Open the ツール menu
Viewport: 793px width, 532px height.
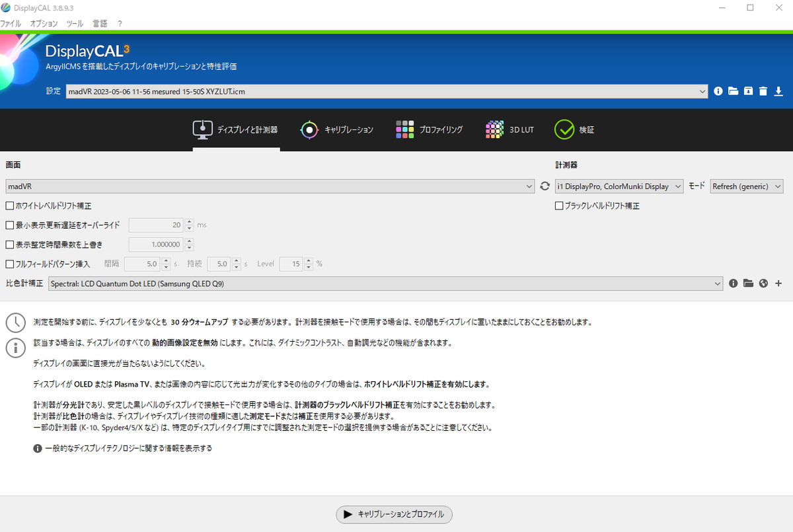[75, 23]
